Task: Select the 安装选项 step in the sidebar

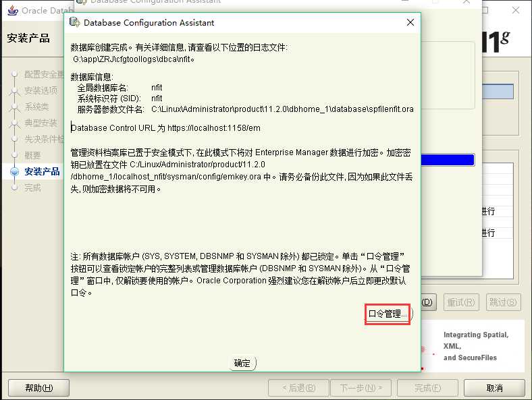Action: point(41,90)
